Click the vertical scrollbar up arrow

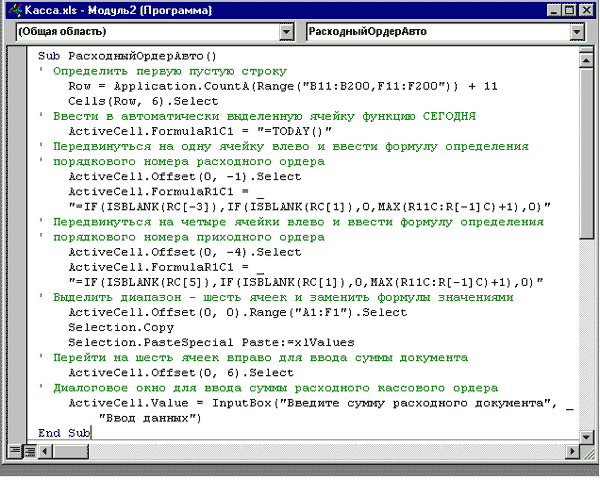tap(586, 60)
